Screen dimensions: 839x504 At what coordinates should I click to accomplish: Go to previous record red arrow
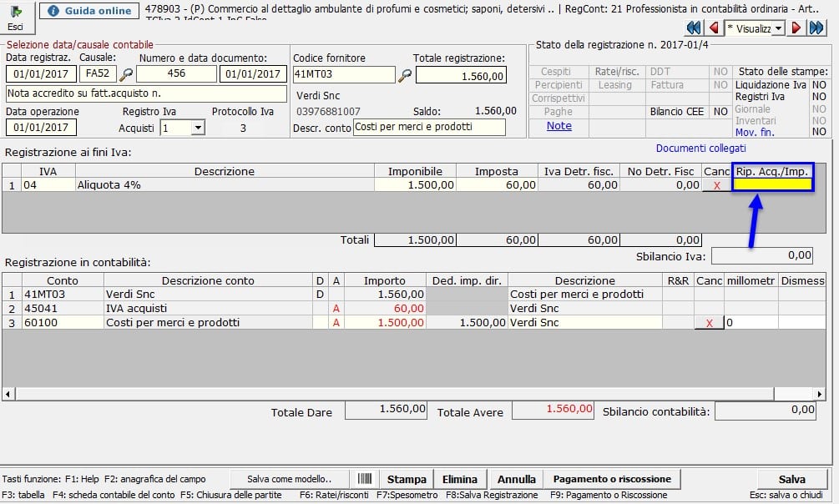click(x=713, y=28)
